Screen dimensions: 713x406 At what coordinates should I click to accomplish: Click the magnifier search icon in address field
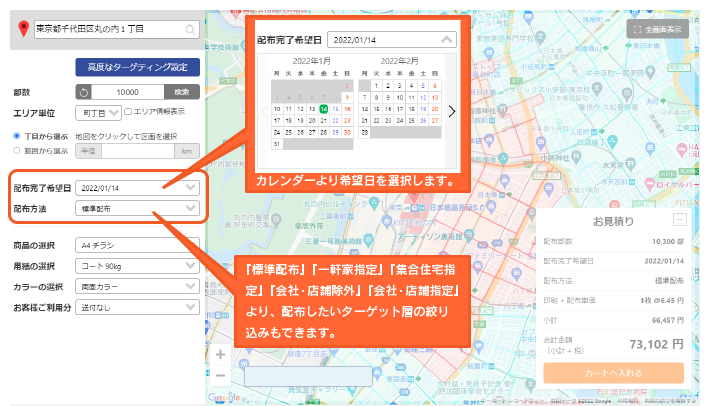[x=190, y=30]
